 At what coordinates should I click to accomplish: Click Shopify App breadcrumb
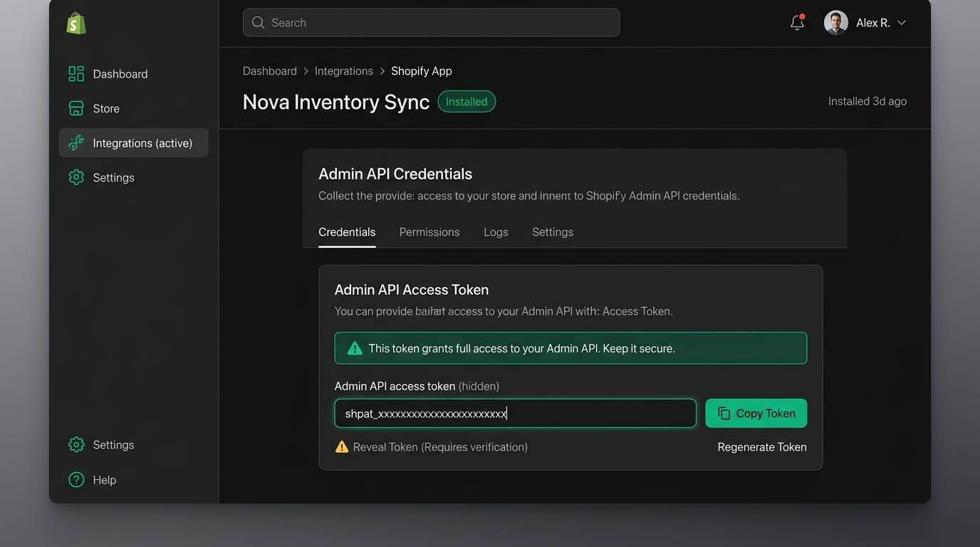pyautogui.click(x=422, y=71)
